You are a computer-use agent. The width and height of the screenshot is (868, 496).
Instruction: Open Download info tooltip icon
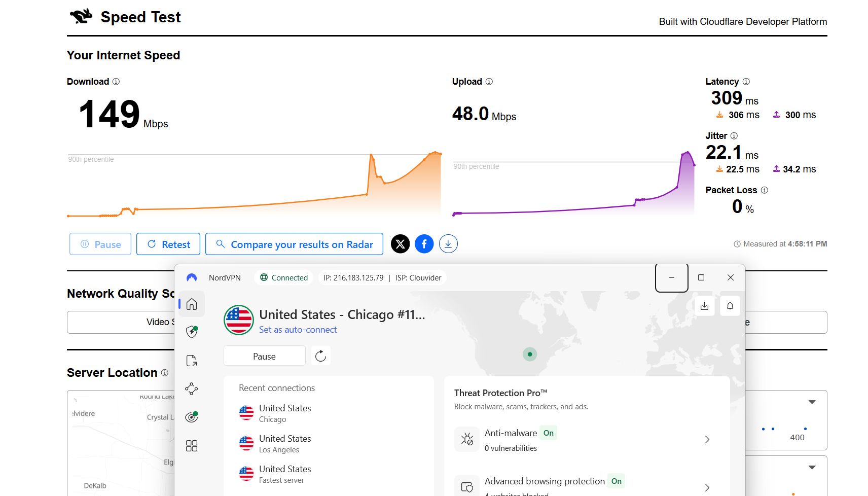pos(116,82)
